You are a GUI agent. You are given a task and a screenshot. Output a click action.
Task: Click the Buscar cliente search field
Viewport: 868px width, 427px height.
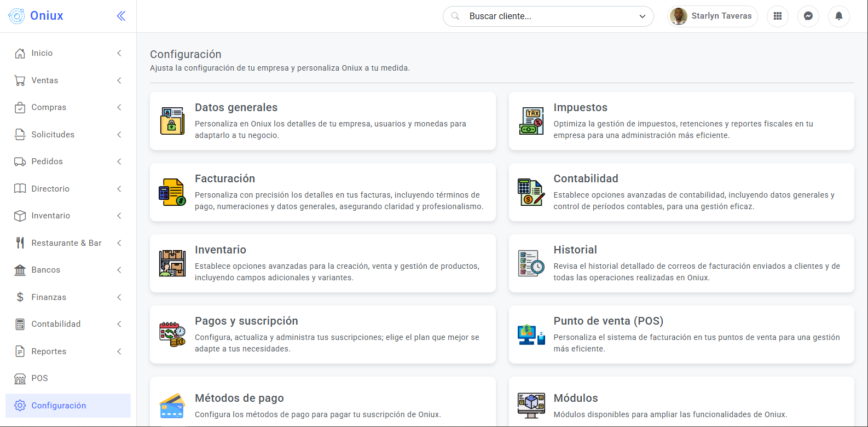[548, 16]
